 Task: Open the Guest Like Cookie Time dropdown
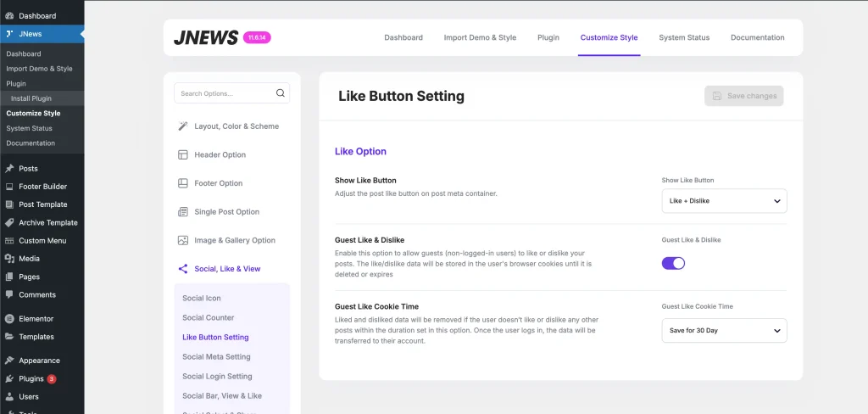tap(724, 330)
